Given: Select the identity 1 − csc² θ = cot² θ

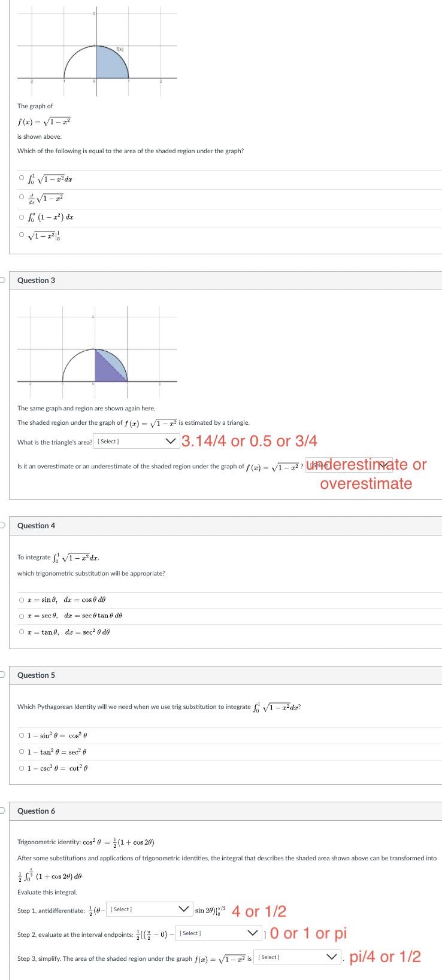Looking at the screenshot, I should pos(22,768).
